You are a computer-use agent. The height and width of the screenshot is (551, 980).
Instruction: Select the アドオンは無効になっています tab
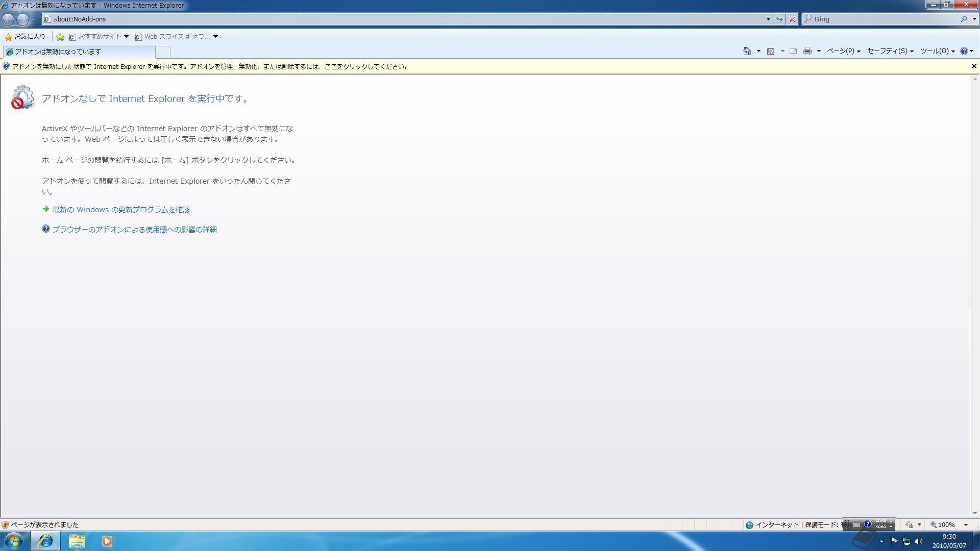tap(78, 52)
